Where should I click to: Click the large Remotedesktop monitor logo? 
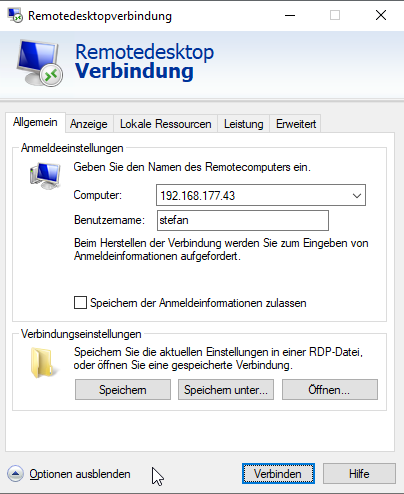click(40, 63)
